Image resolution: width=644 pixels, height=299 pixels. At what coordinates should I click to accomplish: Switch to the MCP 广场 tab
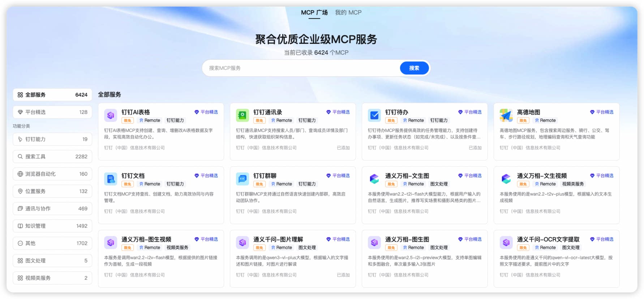pos(314,13)
